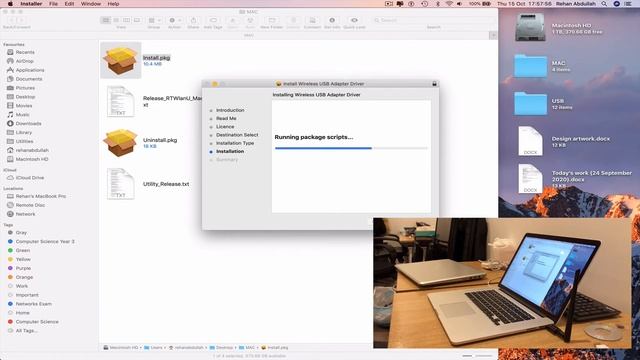This screenshot has width=640, height=360.
Task: Open the File menu
Action: pos(53,4)
